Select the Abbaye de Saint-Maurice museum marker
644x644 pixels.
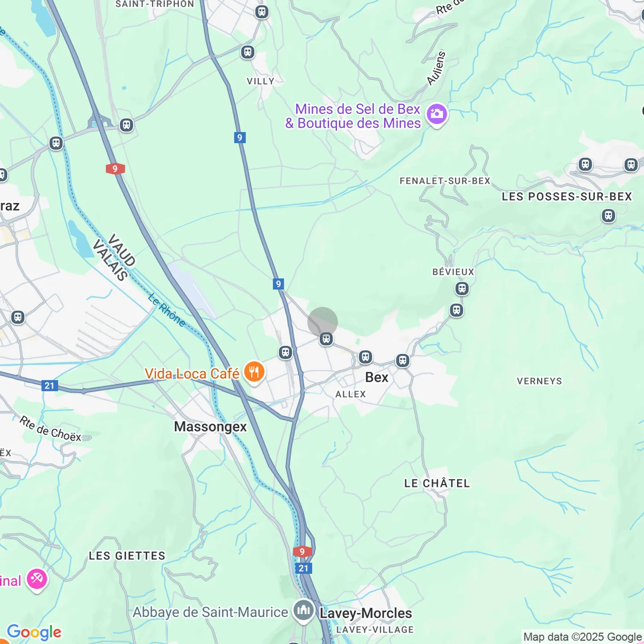[304, 611]
